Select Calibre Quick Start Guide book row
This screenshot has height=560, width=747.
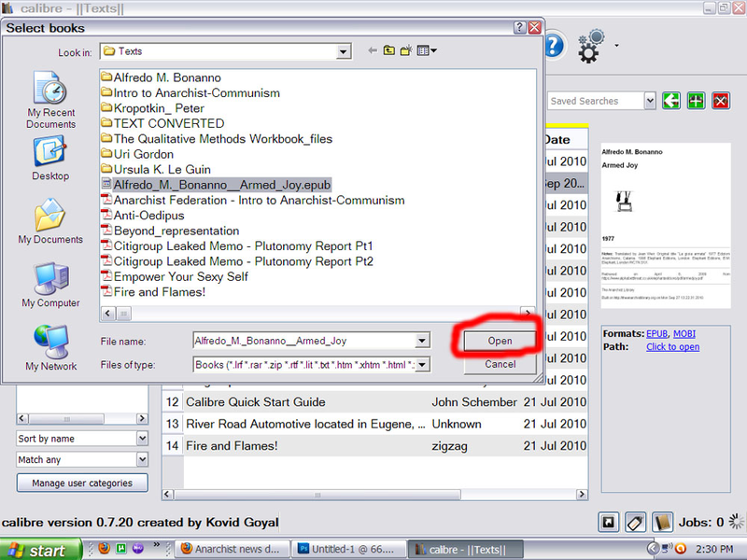coord(374,402)
